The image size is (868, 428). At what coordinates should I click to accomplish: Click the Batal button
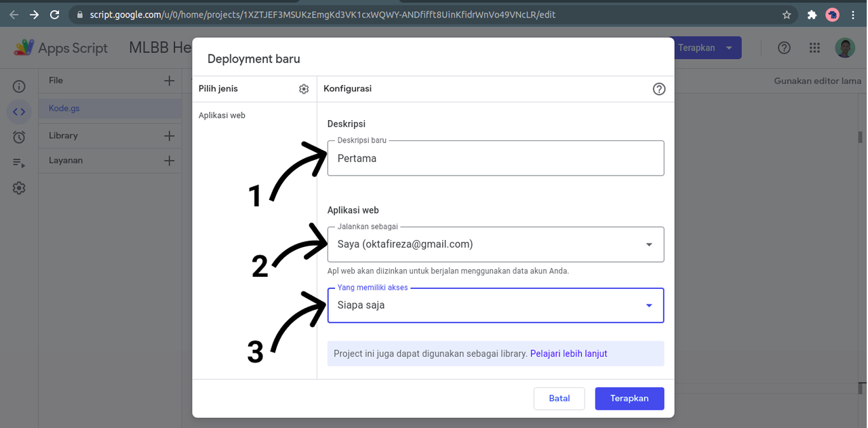tap(559, 399)
